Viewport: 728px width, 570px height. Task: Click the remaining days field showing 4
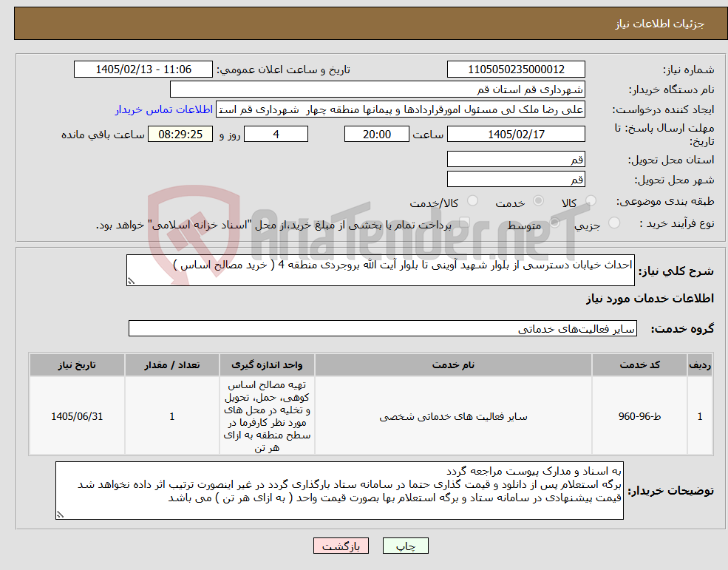[x=276, y=135]
